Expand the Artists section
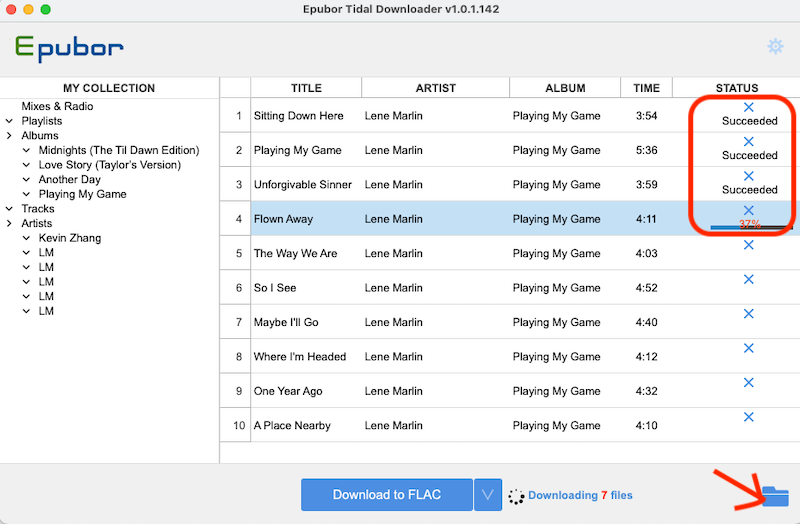 pyautogui.click(x=9, y=223)
